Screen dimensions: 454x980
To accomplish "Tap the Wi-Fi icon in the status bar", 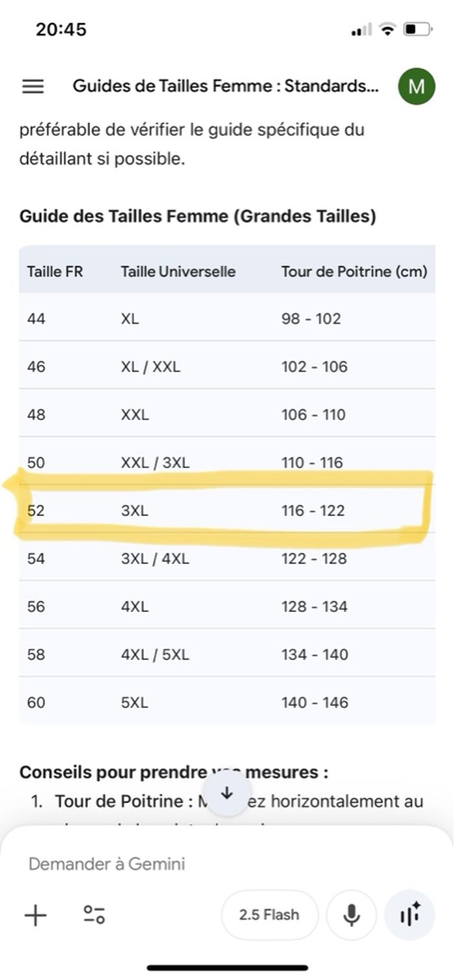I will click(x=388, y=29).
